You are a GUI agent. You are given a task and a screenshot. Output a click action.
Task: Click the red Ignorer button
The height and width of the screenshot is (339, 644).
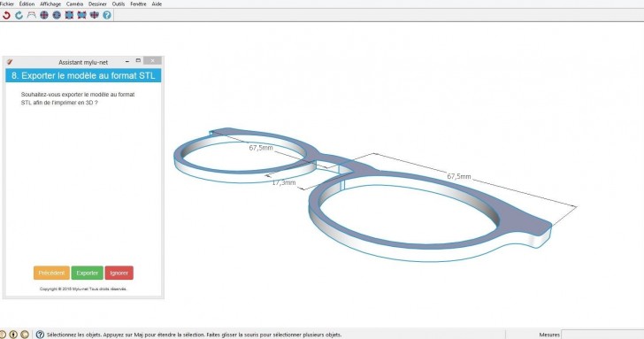(x=119, y=273)
